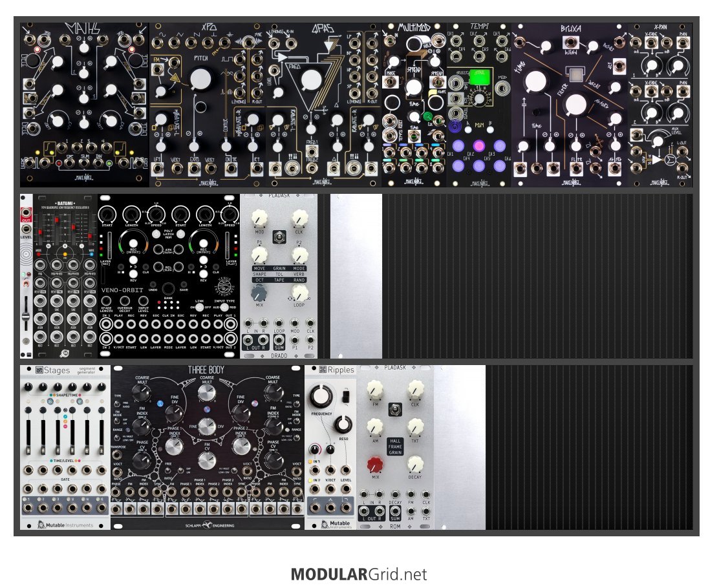Click the IN 1 jack on Veno-Orbit
Viewport: 719px width, 588px height.
tap(107, 324)
